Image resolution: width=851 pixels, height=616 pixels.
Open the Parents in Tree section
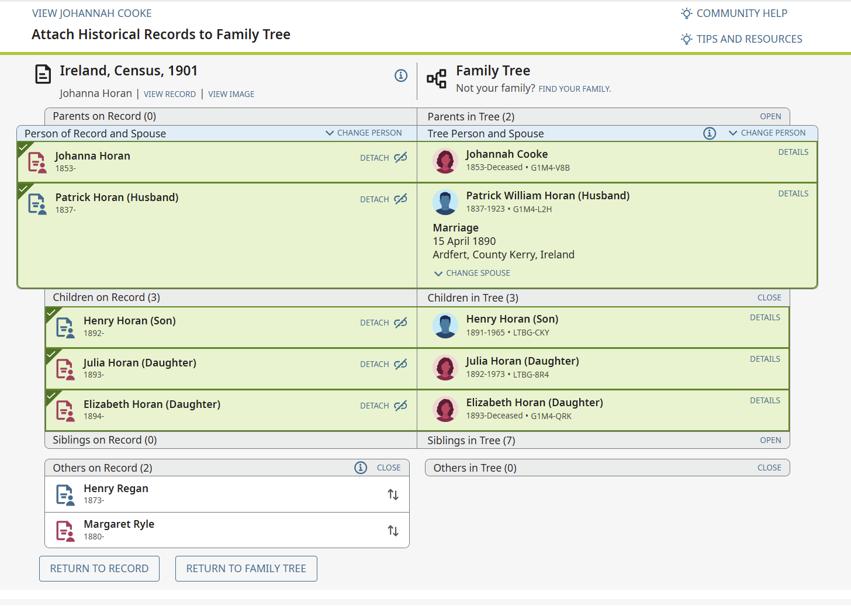click(770, 116)
